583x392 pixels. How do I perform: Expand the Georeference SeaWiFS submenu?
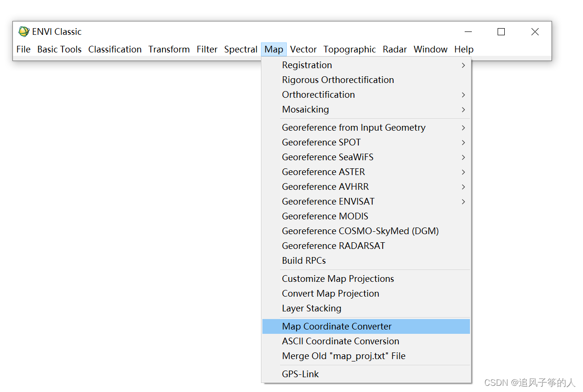(366, 157)
